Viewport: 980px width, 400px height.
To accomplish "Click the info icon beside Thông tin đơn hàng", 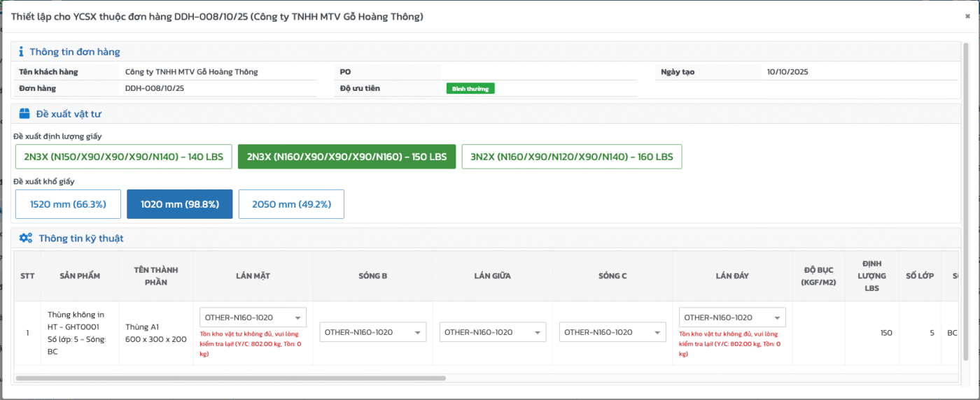I will [21, 52].
